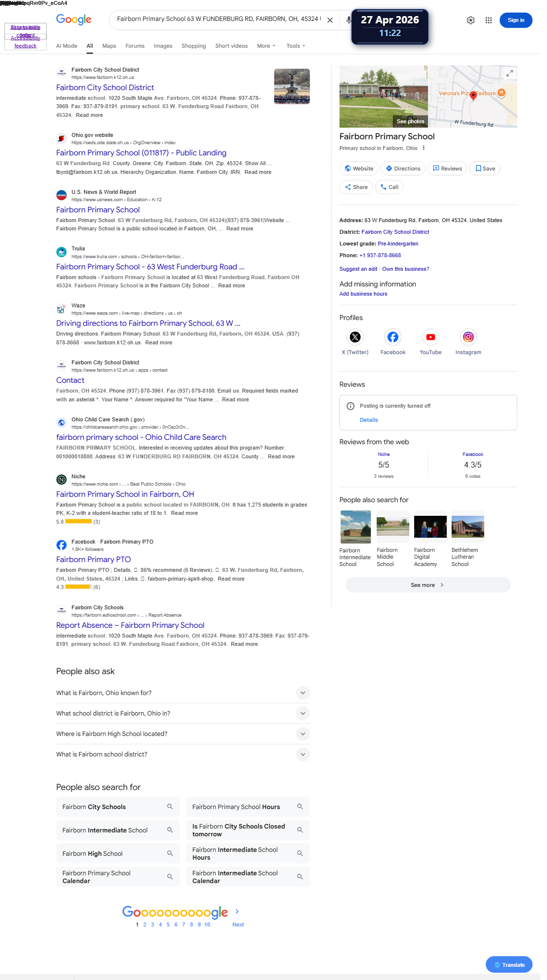Click the Niche site favicon
This screenshot has width=547, height=980.
point(61,480)
